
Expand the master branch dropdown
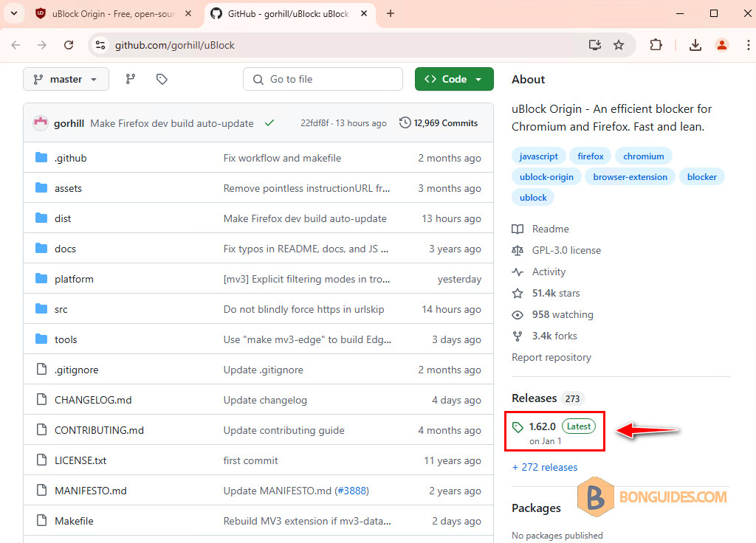click(x=66, y=79)
